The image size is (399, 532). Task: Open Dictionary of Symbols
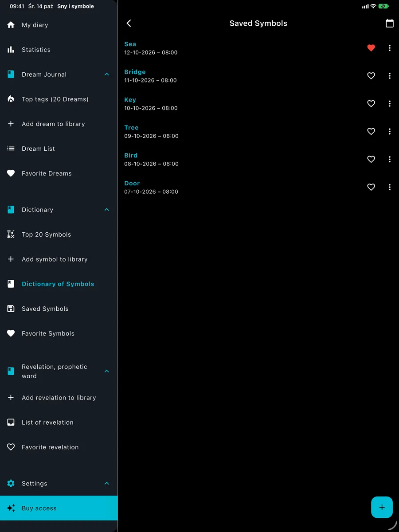click(59, 284)
